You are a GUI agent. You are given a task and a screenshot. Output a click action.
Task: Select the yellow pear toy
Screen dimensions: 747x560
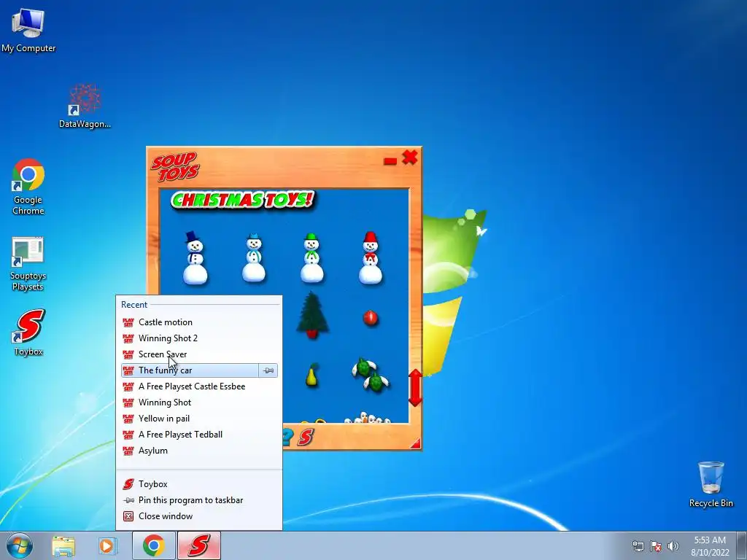tap(311, 375)
